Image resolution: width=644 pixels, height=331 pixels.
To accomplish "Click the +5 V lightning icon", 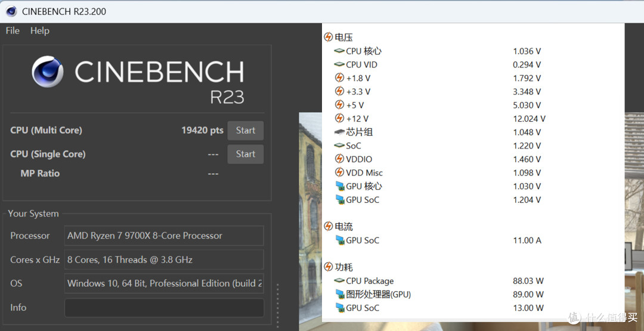I will coord(339,105).
